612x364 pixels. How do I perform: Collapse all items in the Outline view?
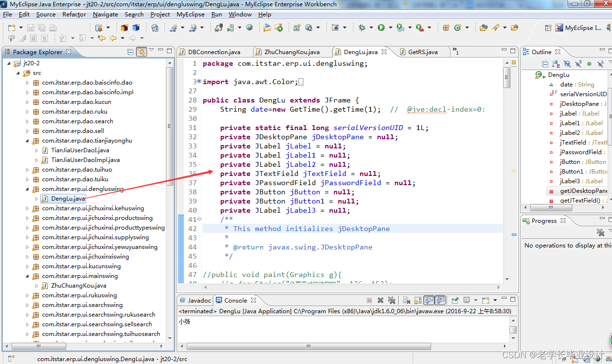[545, 63]
